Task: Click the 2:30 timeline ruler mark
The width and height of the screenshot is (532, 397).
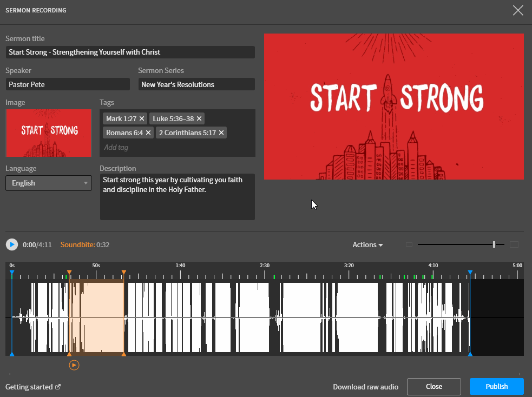Action: pos(265,266)
